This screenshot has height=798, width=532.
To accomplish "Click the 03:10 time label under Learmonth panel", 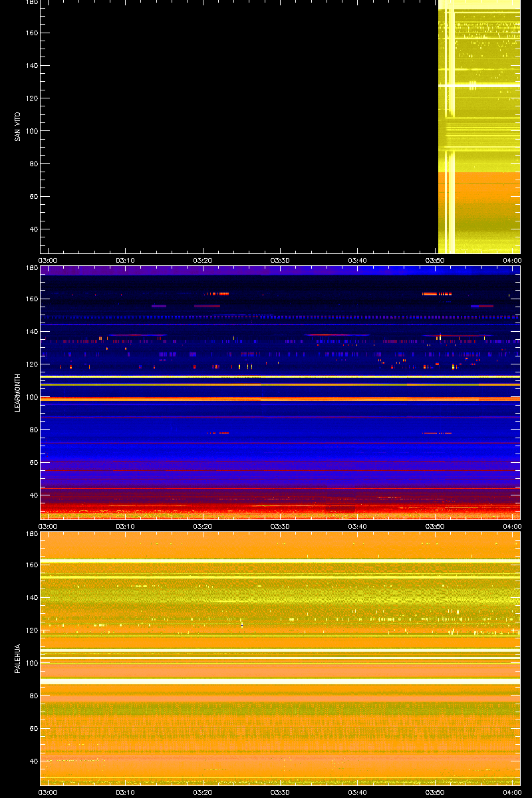I will (x=126, y=527).
